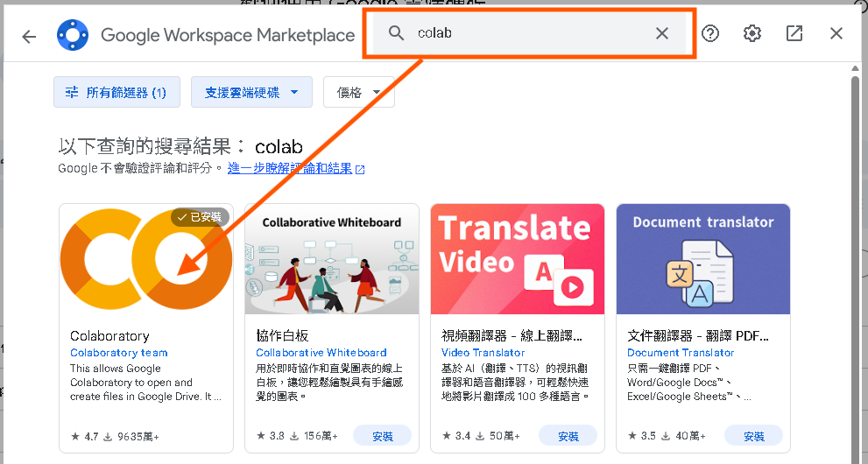
Task: Clear the colab search text
Action: click(662, 33)
